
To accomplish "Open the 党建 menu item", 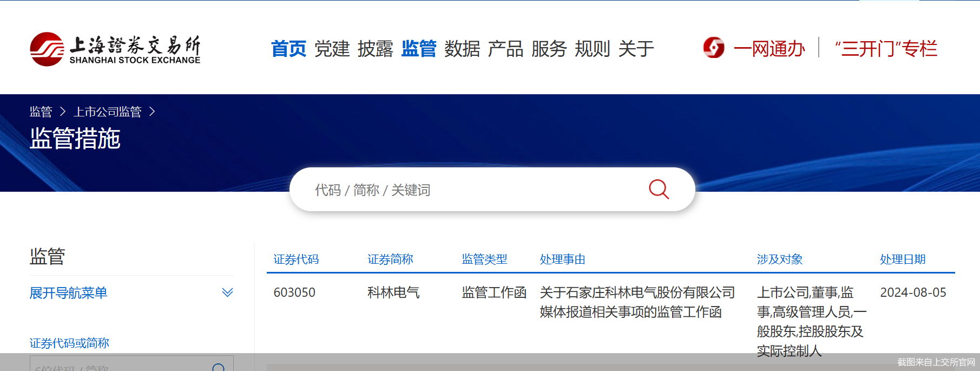I will [x=332, y=49].
